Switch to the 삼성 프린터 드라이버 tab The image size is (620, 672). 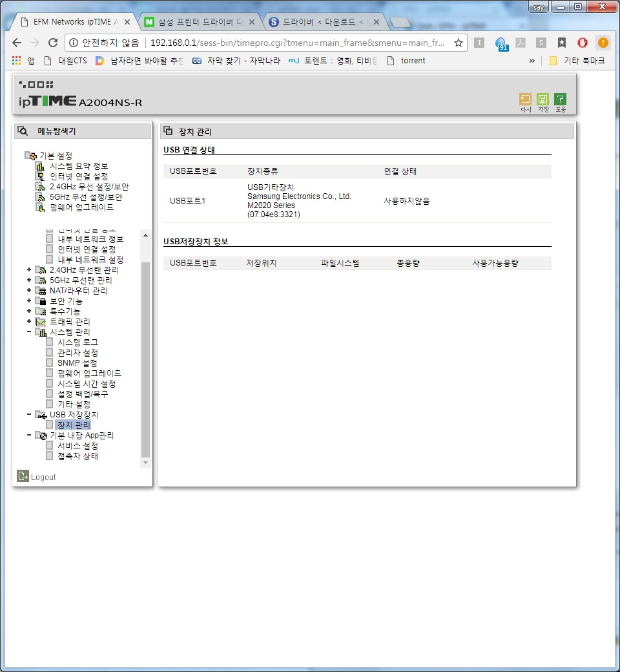click(x=200, y=22)
